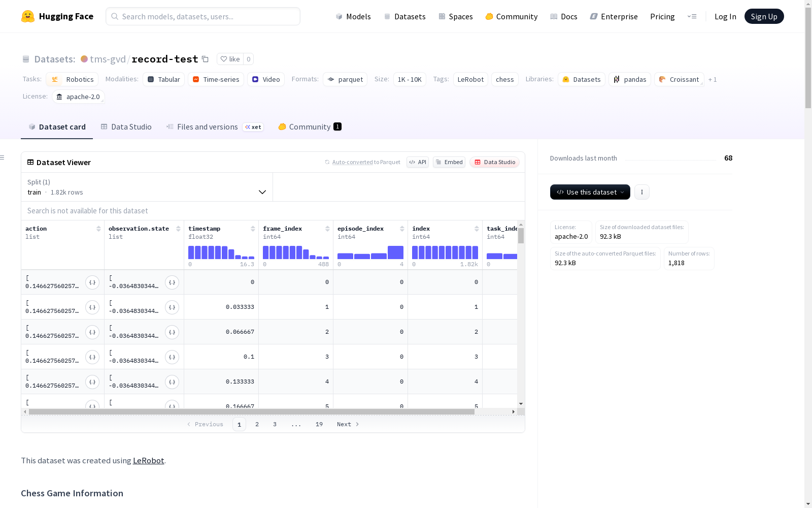
Task: Expand the action cell in timestamp 0.133333 row
Action: (x=92, y=382)
